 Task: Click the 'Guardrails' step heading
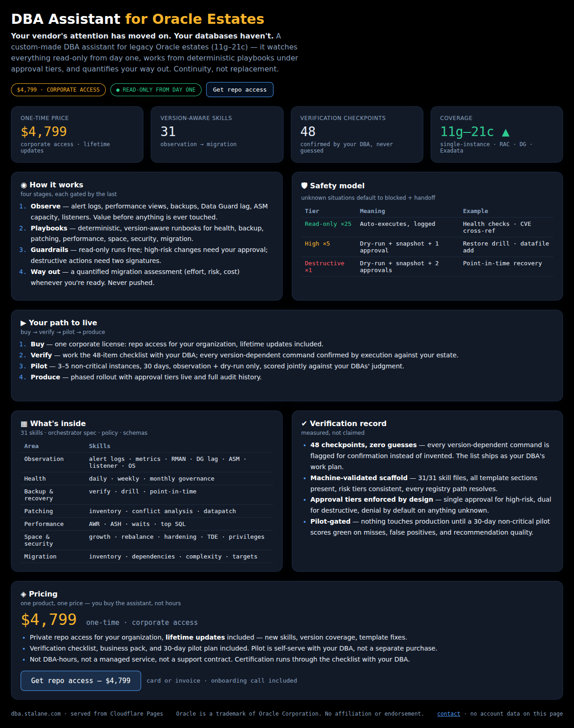(49, 250)
